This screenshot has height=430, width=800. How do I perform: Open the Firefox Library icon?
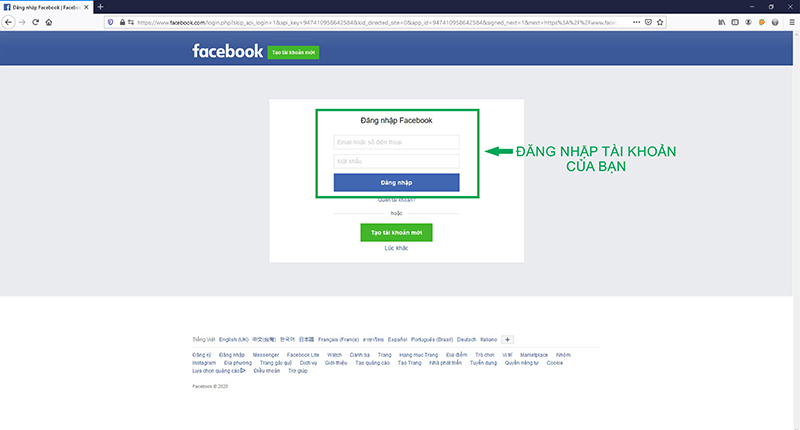(x=721, y=22)
